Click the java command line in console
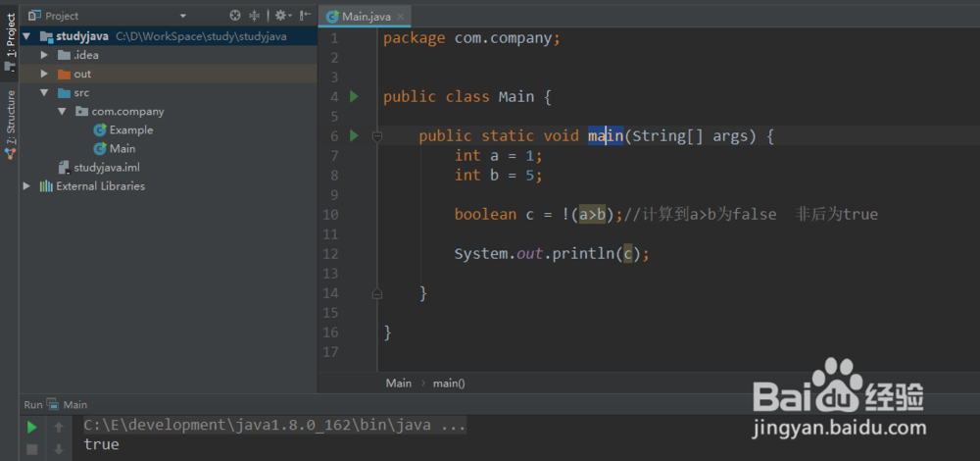This screenshot has width=980, height=461. click(x=274, y=426)
